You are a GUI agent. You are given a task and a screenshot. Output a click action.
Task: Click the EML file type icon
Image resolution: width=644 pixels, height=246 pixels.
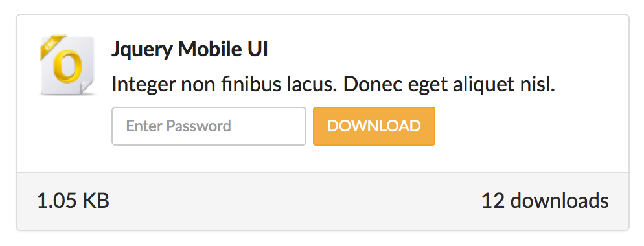(x=68, y=65)
